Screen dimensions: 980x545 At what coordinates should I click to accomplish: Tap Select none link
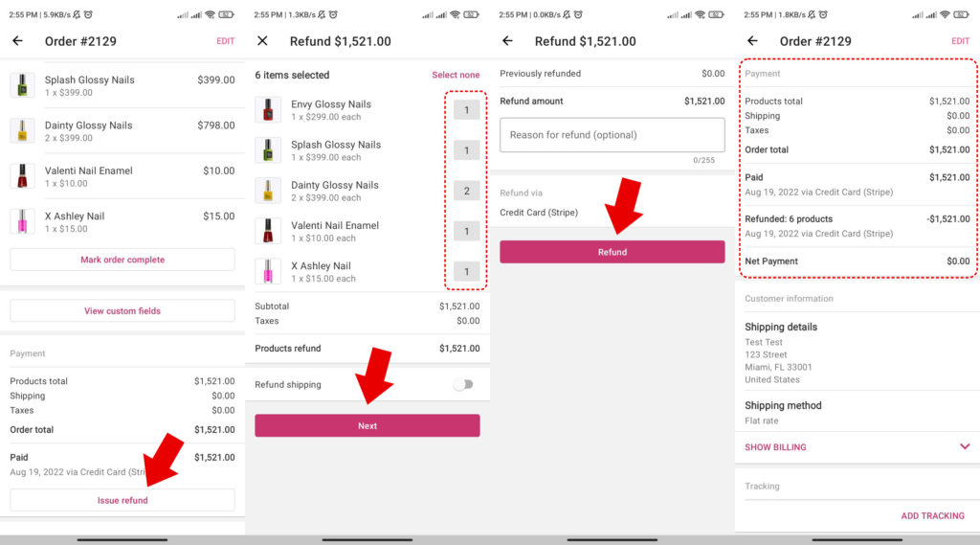click(x=456, y=75)
